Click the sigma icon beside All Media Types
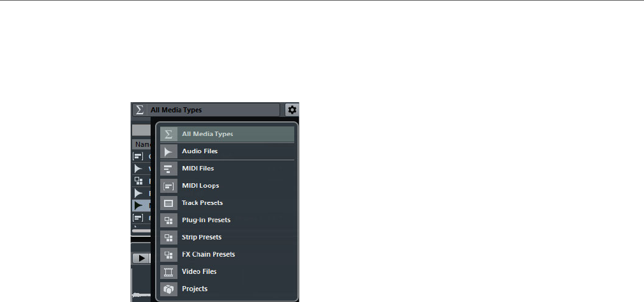This screenshot has height=302, width=644. pos(140,110)
